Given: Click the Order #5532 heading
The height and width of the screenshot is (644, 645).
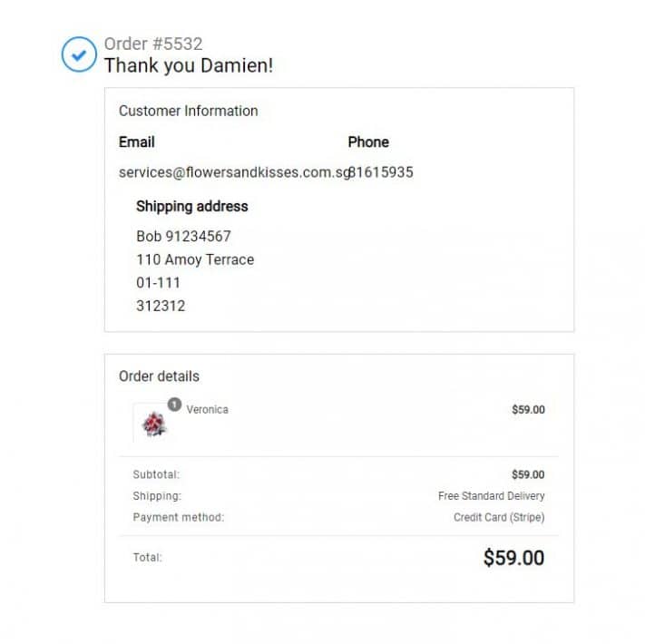Looking at the screenshot, I should 153,44.
